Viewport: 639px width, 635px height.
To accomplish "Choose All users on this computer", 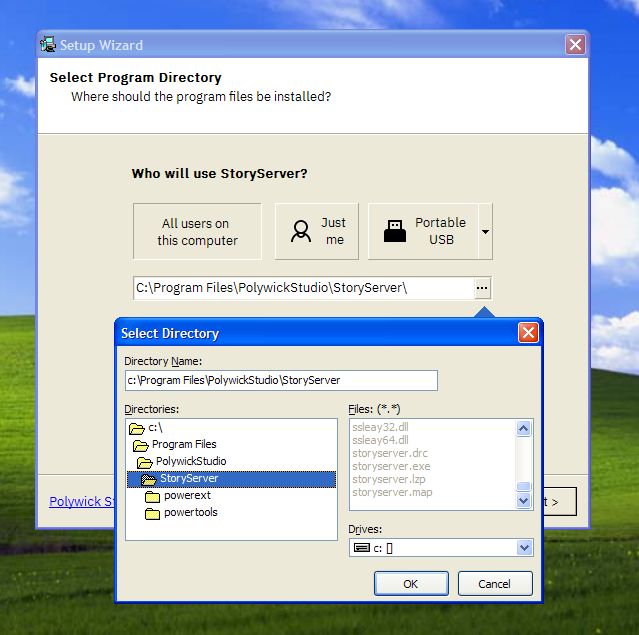I will pyautogui.click(x=197, y=231).
